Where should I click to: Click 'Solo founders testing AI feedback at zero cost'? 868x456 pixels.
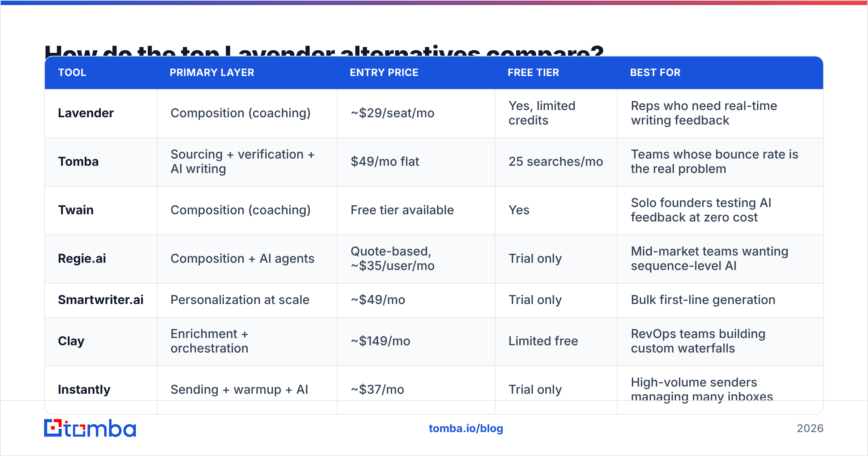[x=701, y=210]
